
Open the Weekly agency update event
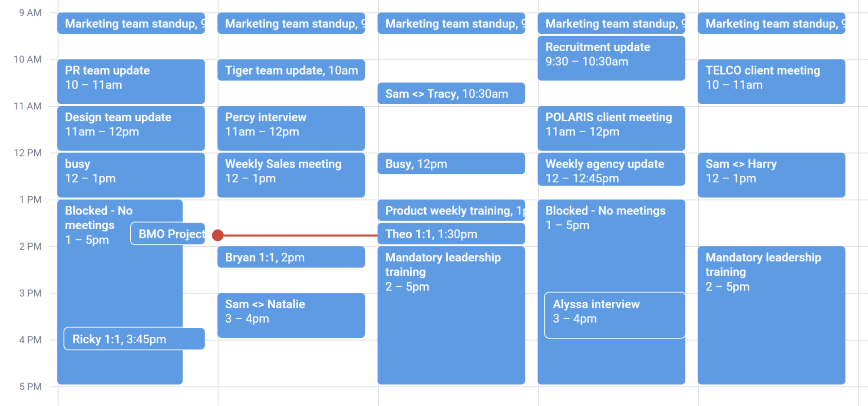[x=611, y=170]
